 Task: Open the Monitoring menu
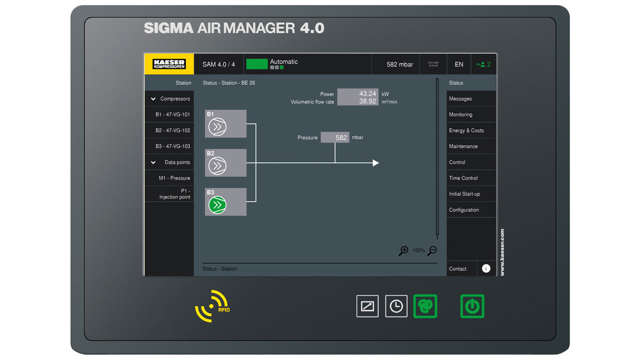(x=471, y=115)
